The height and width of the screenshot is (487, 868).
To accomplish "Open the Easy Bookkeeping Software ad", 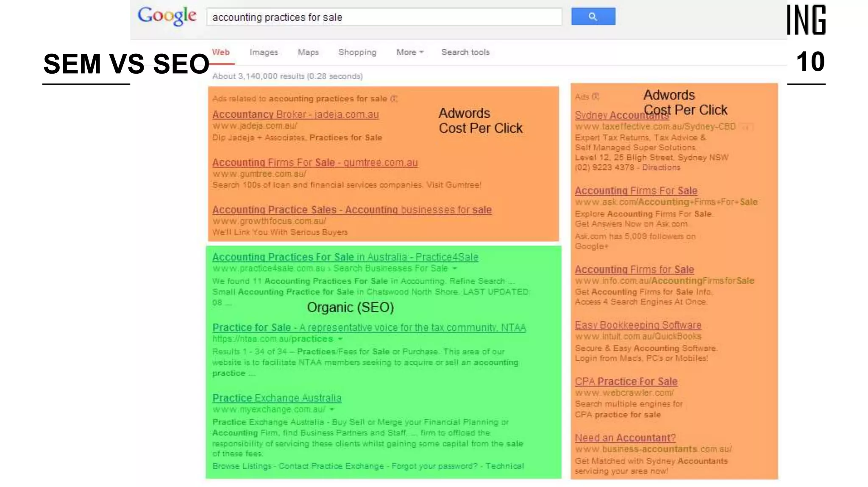I will point(638,325).
